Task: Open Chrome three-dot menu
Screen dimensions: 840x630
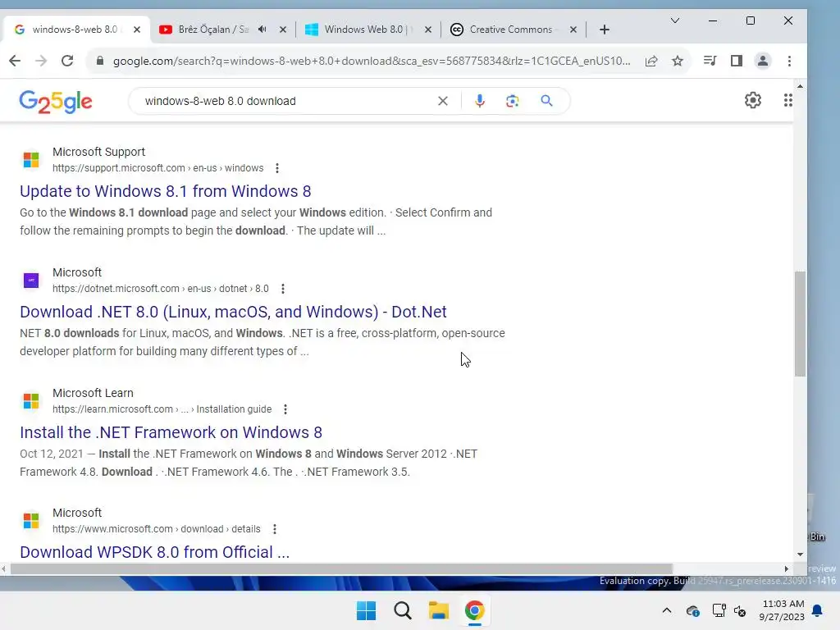Action: coord(789,61)
